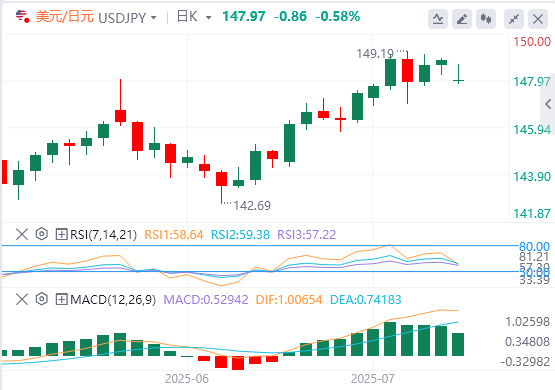Open the candlestick style icon

point(486,19)
